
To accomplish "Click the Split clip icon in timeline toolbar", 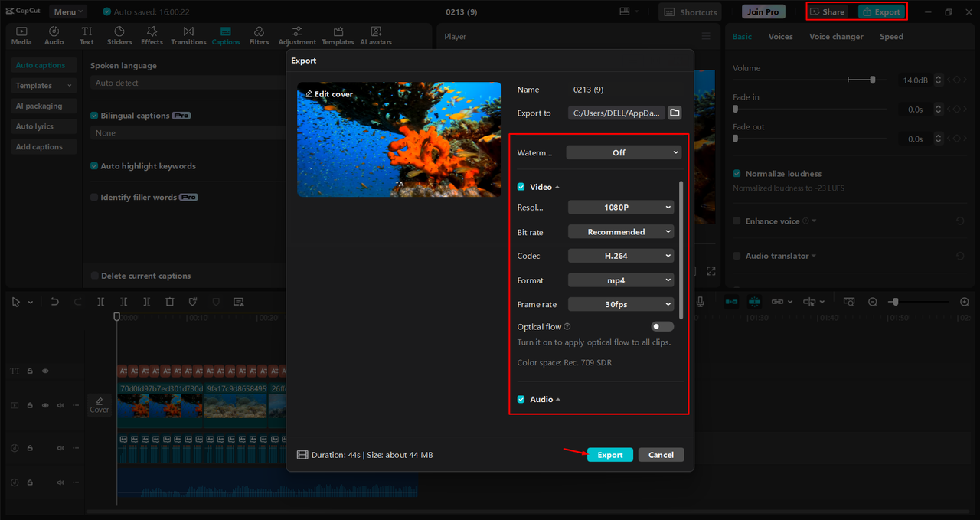I will (x=100, y=302).
